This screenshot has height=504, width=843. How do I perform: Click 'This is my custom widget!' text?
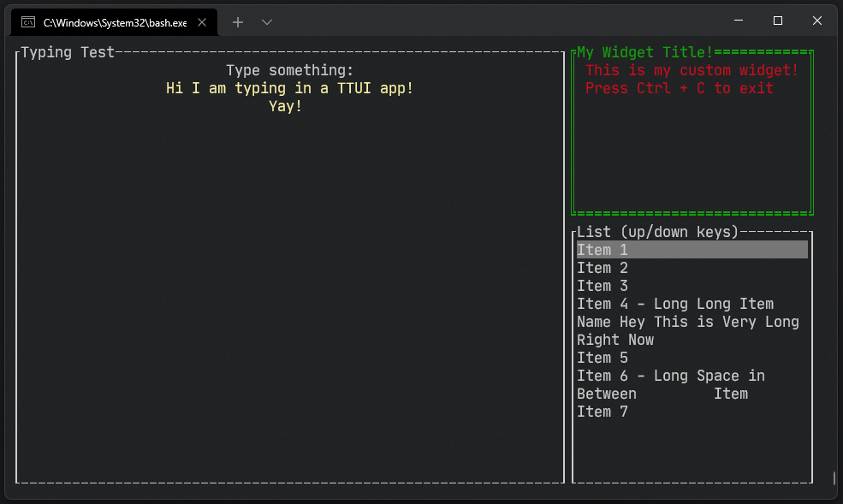click(x=692, y=70)
